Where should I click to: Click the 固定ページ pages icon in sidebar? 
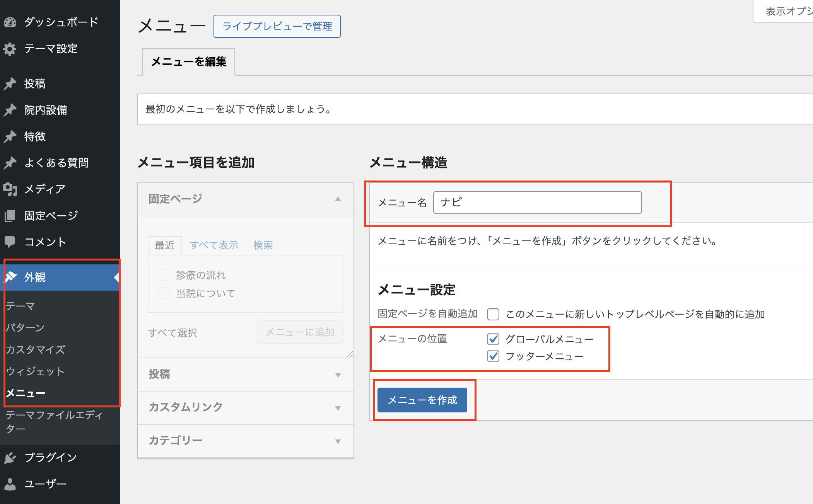click(10, 216)
